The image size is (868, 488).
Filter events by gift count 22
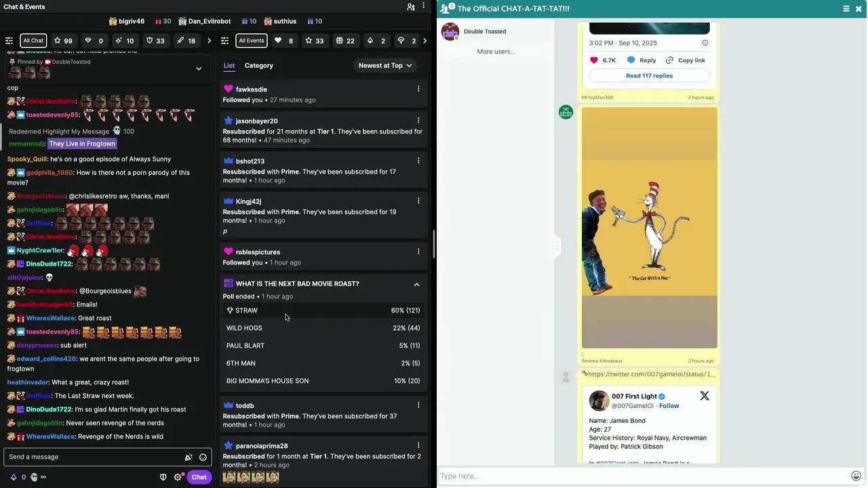tap(346, 41)
